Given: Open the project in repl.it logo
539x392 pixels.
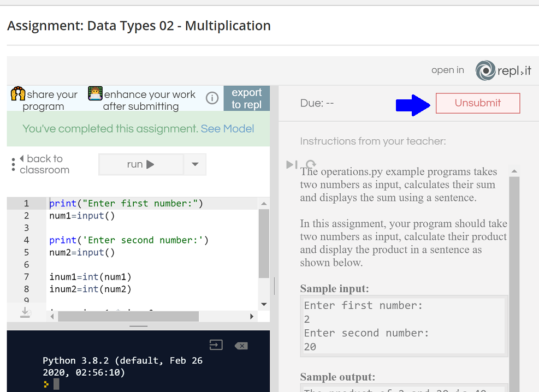Looking at the screenshot, I should click(503, 70).
